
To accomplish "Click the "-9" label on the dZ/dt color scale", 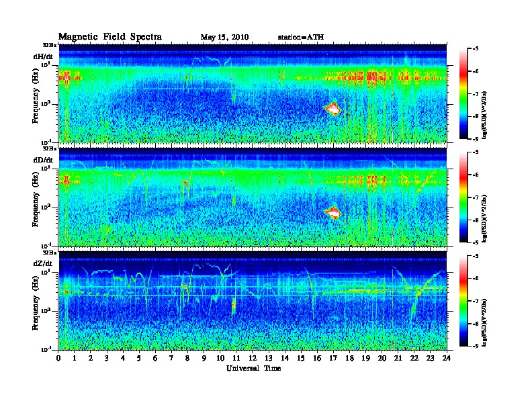I will tap(475, 346).
